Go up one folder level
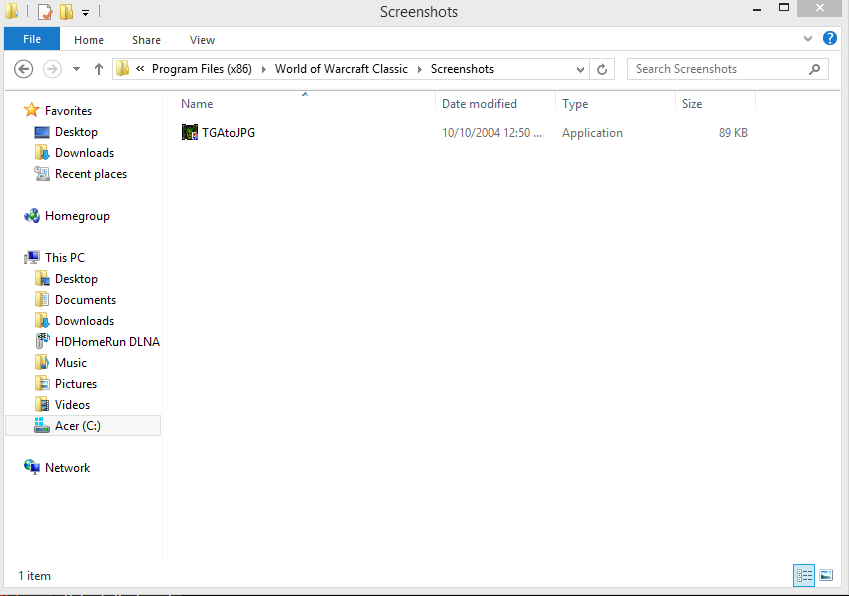This screenshot has width=849, height=596. pos(99,69)
